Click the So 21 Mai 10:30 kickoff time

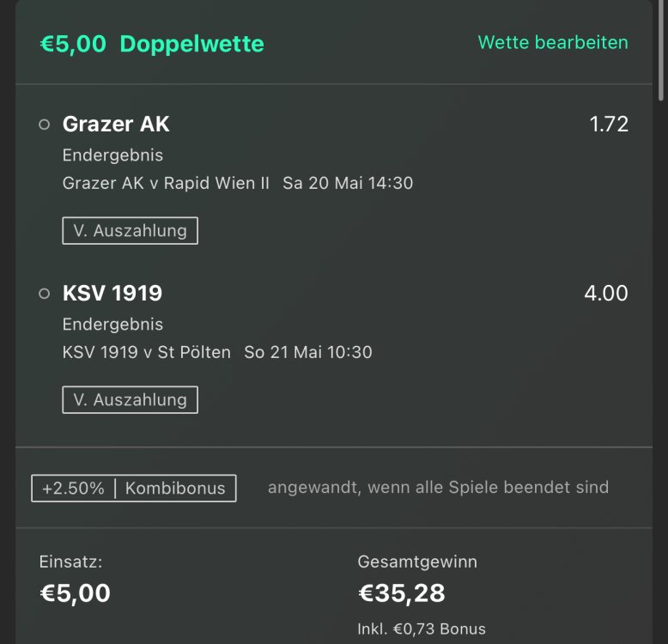(x=308, y=352)
